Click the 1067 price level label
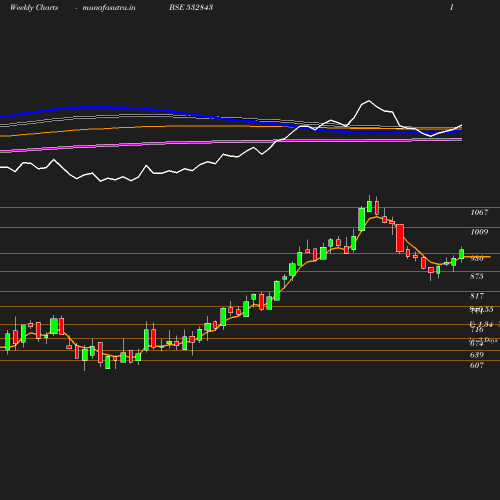This screenshot has height=500, width=500. 479,212
